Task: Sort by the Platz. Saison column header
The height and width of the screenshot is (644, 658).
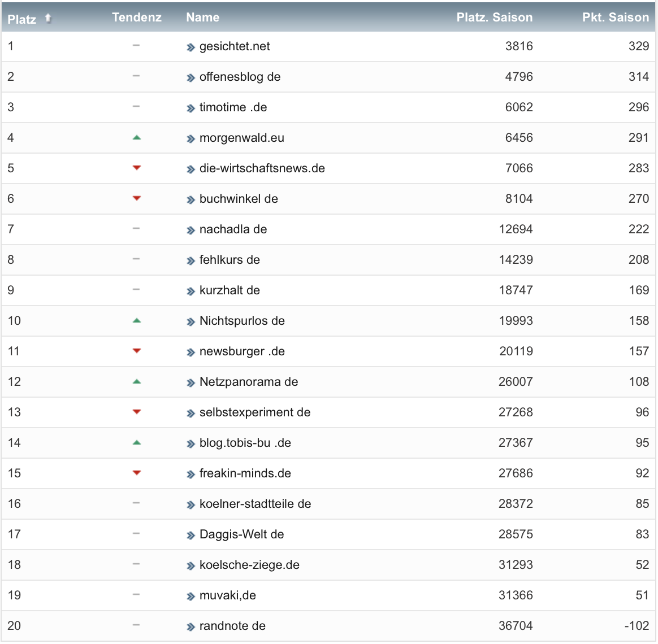Action: (494, 17)
